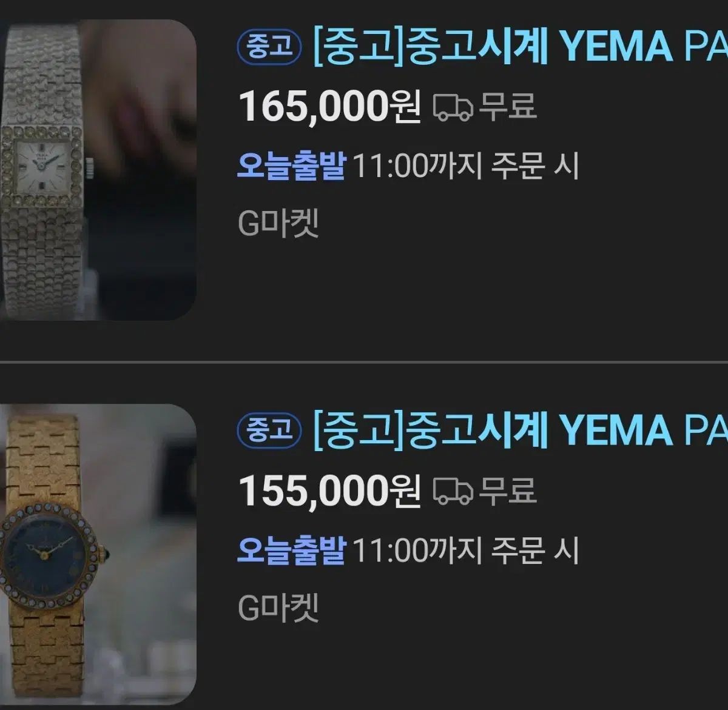Click 오늘출발 label on first listing

pos(291,166)
